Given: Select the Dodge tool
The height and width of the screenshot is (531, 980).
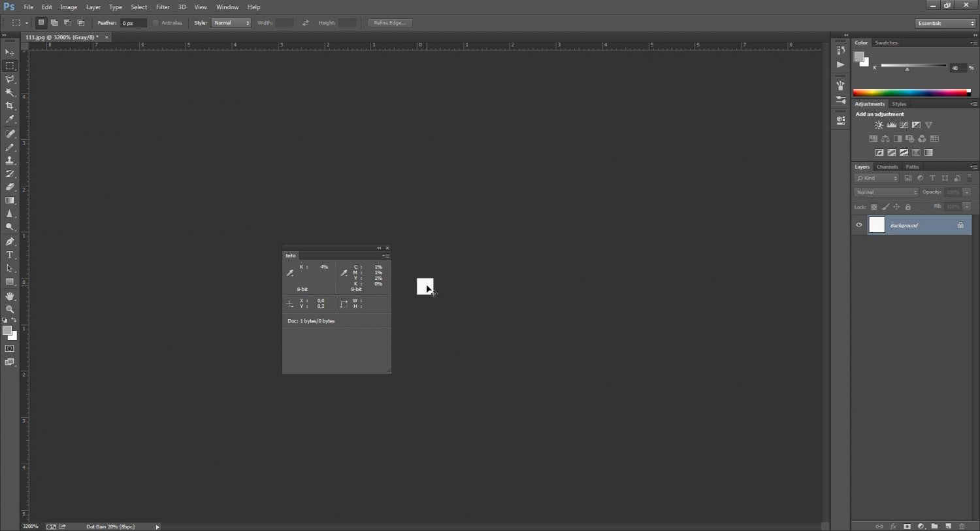Looking at the screenshot, I should pyautogui.click(x=10, y=228).
